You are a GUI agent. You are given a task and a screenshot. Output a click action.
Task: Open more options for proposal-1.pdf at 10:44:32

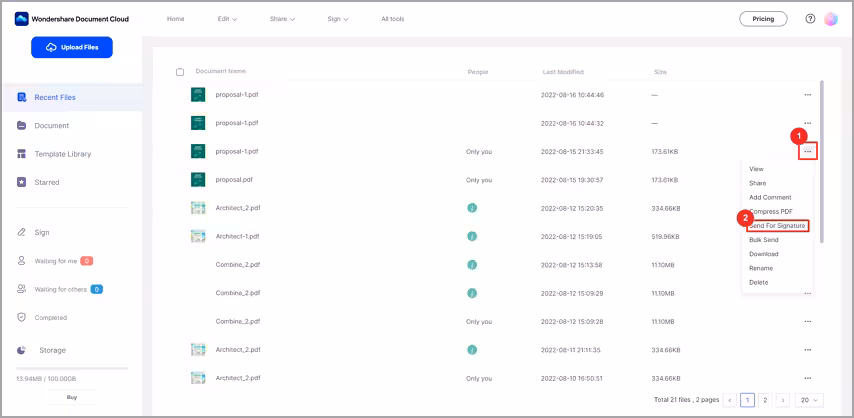(x=808, y=123)
